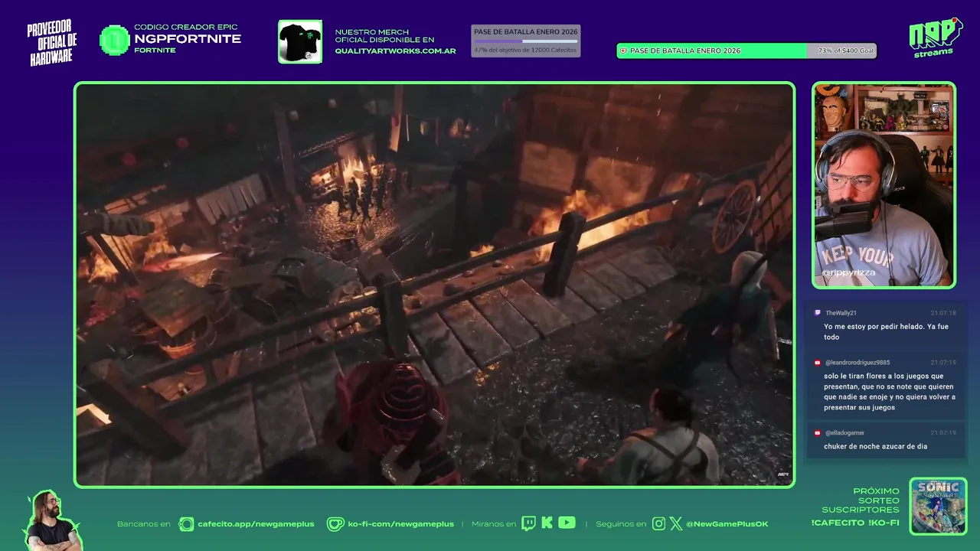Click the "Seguinos en" label
Image resolution: width=980 pixels, height=551 pixels.
(x=621, y=524)
